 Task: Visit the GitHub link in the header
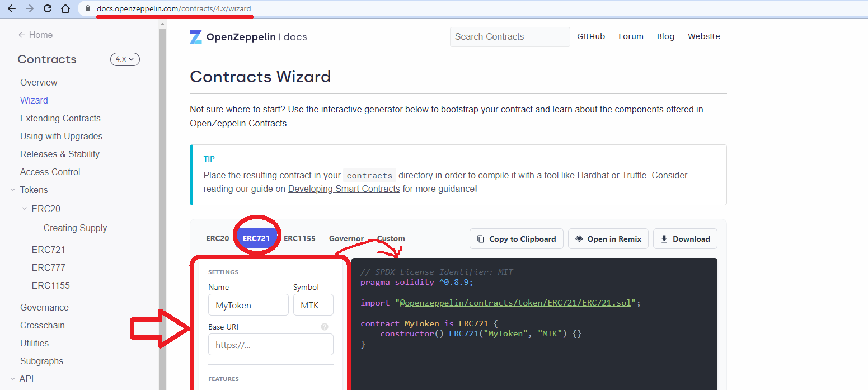[591, 36]
